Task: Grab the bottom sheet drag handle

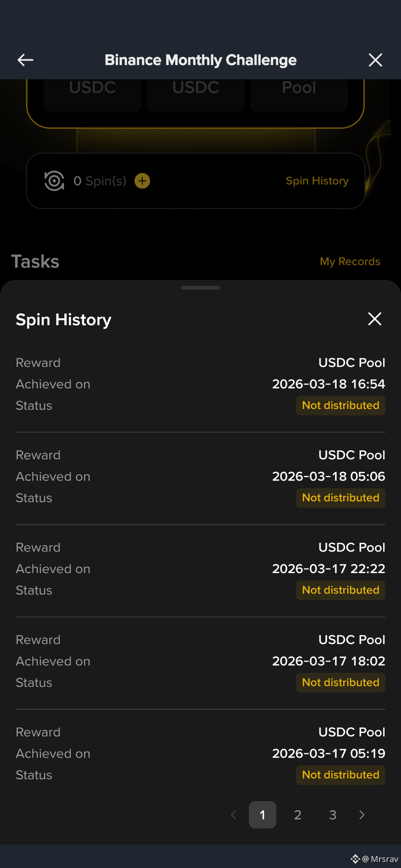Action: 200,288
